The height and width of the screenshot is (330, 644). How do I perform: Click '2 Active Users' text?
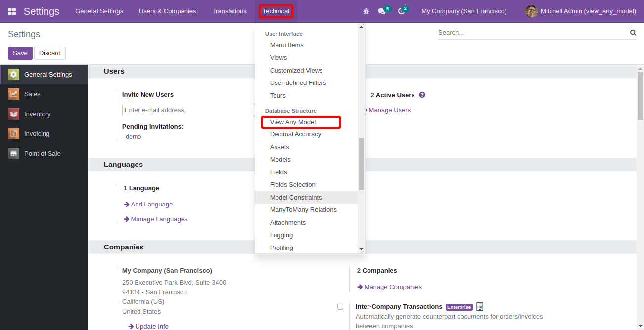click(392, 95)
